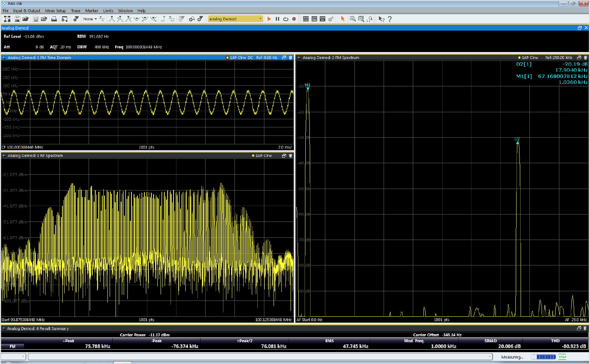Click the red Record button
This screenshot has width=590, height=364.
click(x=294, y=19)
